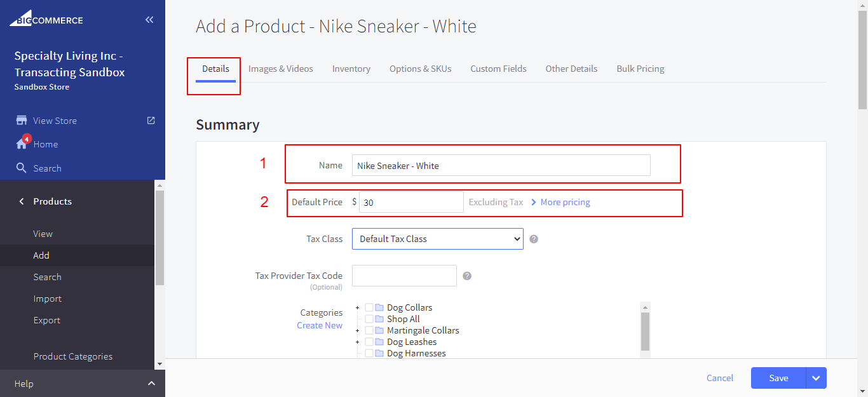The width and height of the screenshot is (868, 397).
Task: Expand the Dog Leashes category tree
Action: click(x=358, y=342)
